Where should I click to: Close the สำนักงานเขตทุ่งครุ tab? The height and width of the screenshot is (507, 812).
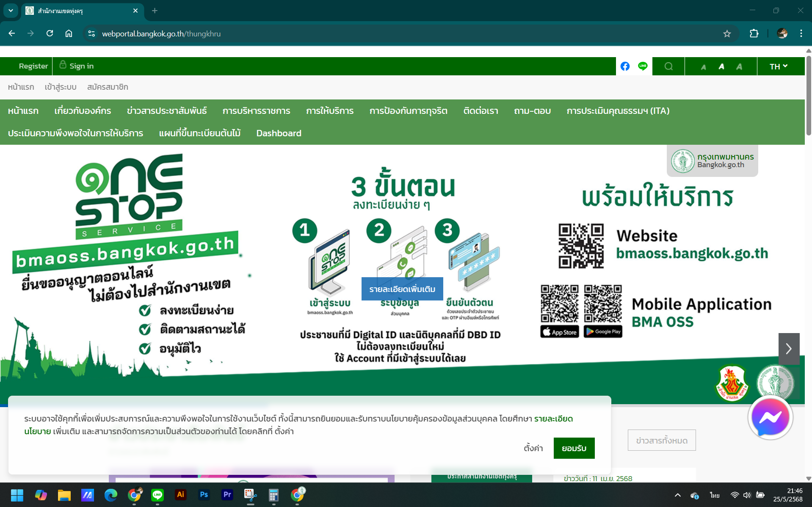(135, 11)
